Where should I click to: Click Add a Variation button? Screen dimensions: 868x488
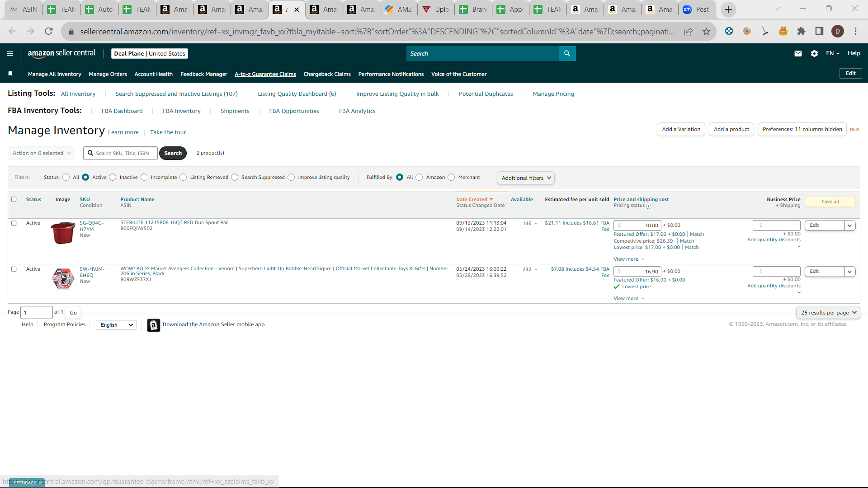coord(681,129)
